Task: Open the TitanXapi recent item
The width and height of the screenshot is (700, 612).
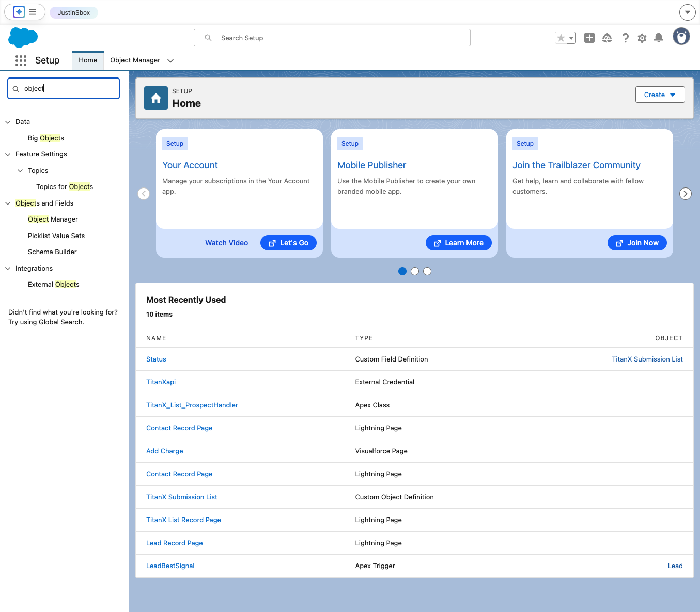Action: click(x=161, y=382)
